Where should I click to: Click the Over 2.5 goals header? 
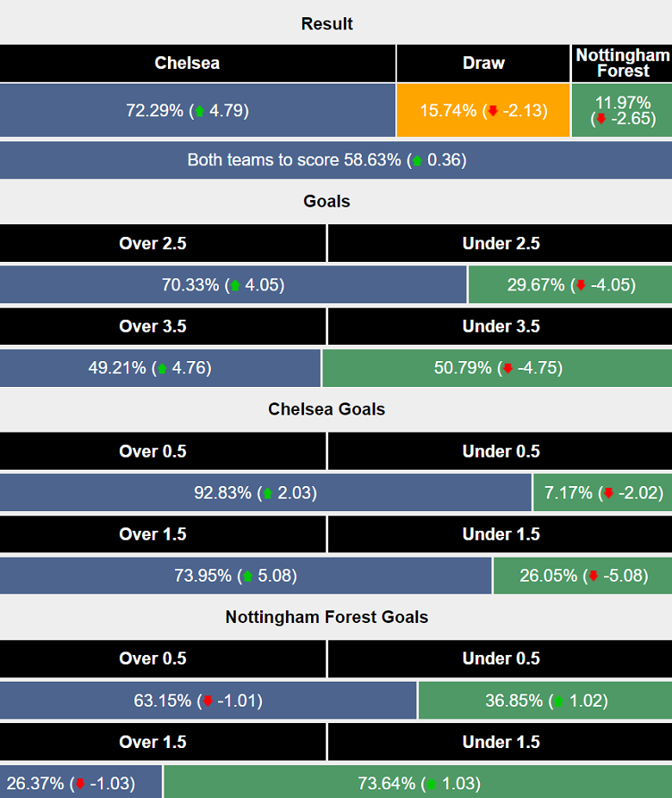(x=152, y=244)
